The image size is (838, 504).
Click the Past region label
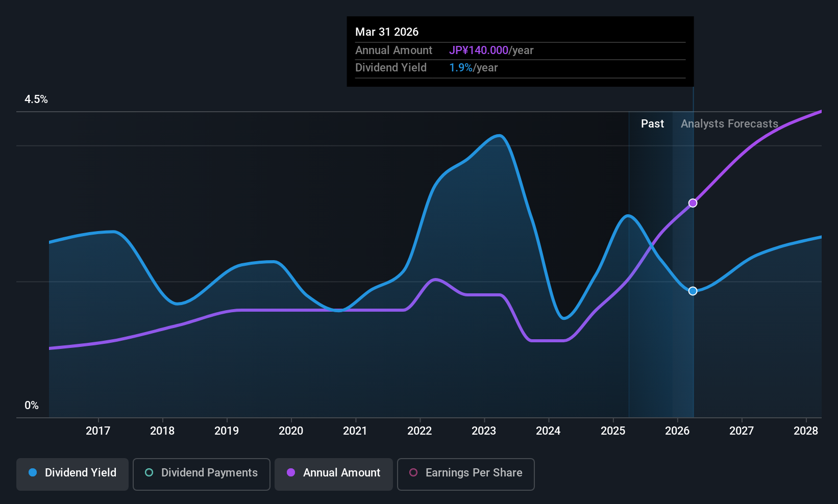coord(652,124)
